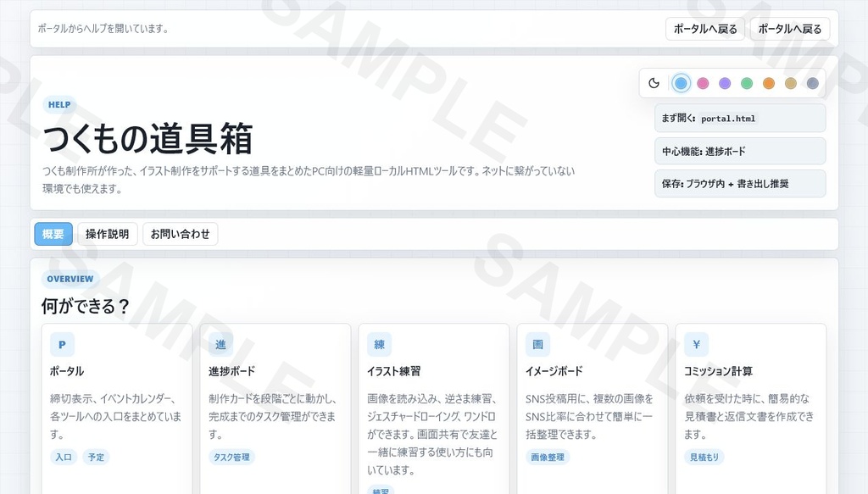This screenshot has height=494, width=868.
Task: Select the orange theme color swatch
Action: point(768,83)
